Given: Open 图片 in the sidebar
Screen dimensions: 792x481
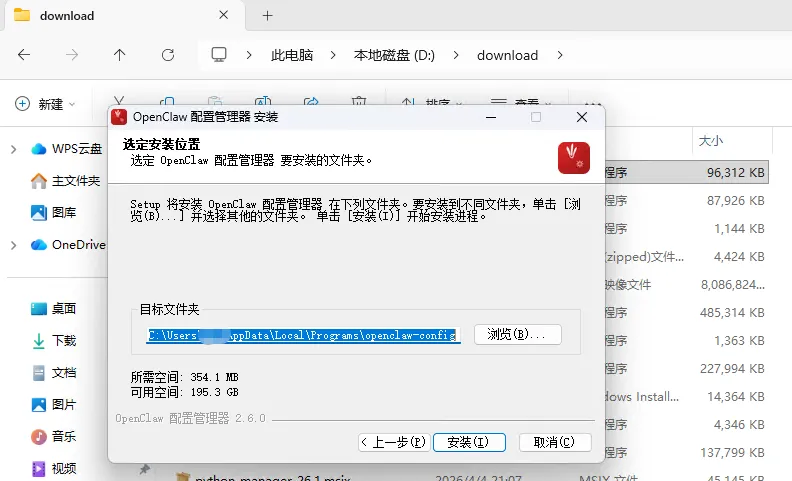Looking at the screenshot, I should tap(54, 404).
